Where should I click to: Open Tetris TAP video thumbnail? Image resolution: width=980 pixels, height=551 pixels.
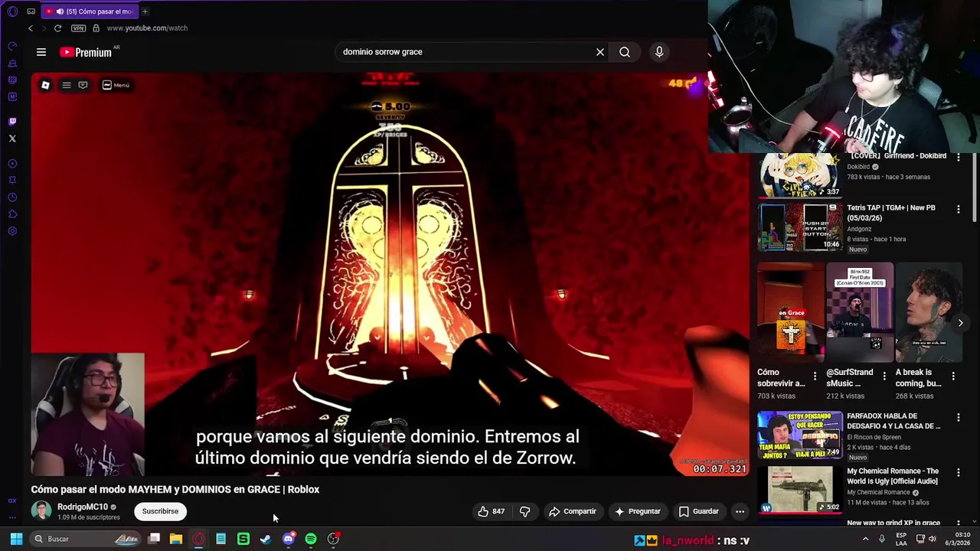799,227
